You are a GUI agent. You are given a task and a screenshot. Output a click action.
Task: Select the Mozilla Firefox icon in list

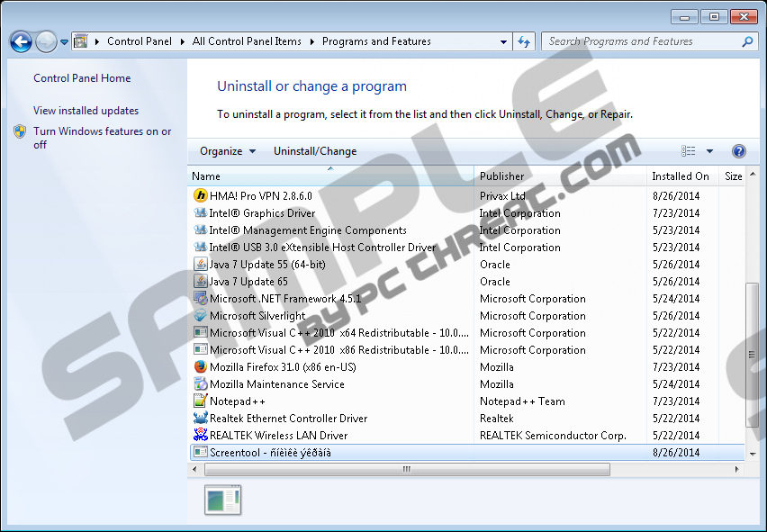pos(201,367)
